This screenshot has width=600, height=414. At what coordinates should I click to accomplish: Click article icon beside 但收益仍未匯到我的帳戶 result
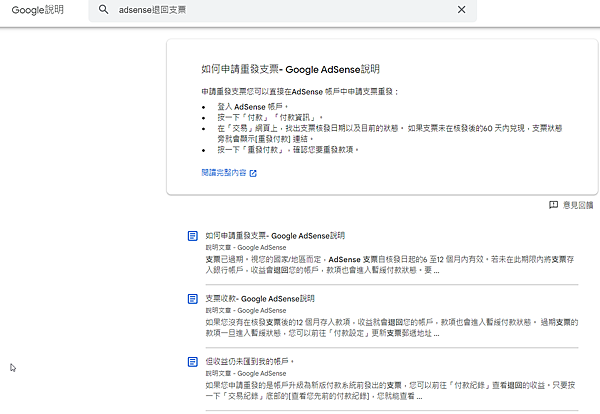click(x=192, y=362)
